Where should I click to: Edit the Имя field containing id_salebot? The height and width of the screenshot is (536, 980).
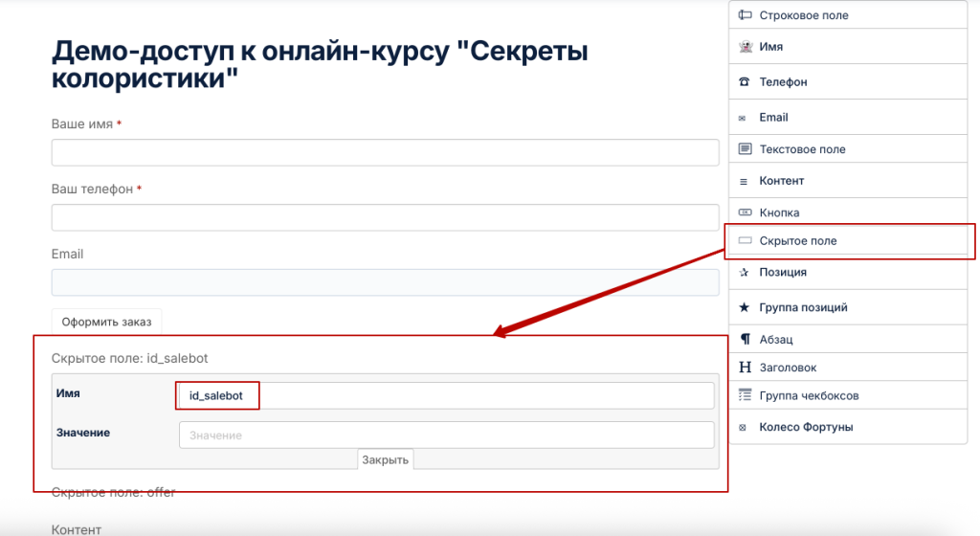[446, 395]
